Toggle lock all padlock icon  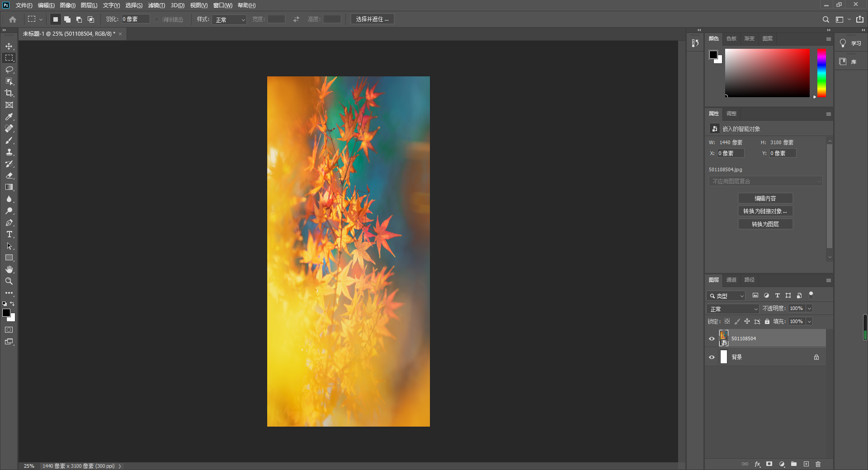[x=767, y=321]
